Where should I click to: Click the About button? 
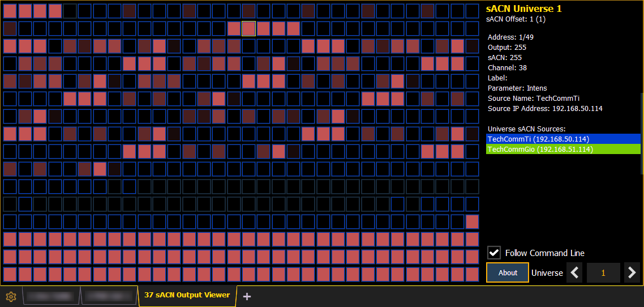pos(508,272)
